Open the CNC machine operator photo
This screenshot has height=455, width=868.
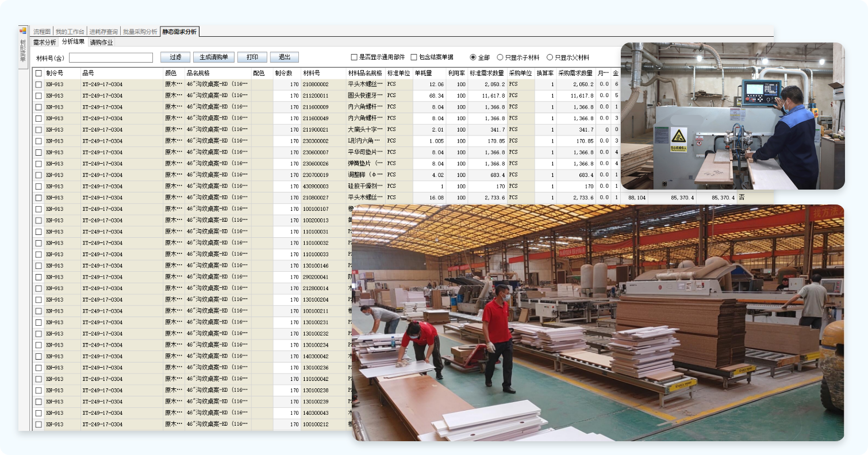click(x=733, y=116)
